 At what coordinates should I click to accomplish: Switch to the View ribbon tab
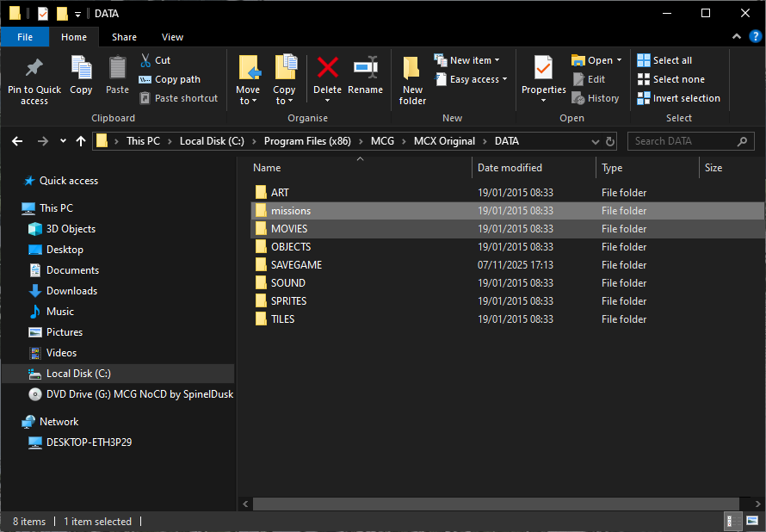172,37
